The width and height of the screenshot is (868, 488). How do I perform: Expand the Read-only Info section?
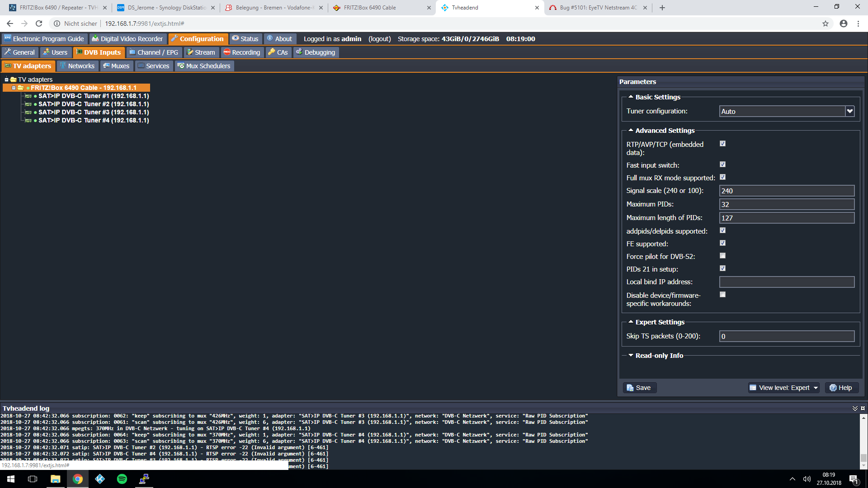(631, 355)
